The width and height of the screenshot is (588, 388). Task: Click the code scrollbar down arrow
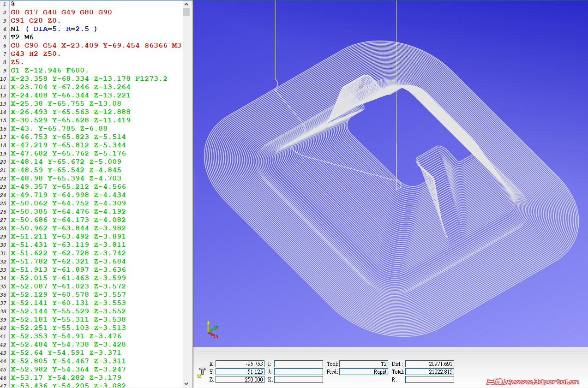[x=186, y=383]
